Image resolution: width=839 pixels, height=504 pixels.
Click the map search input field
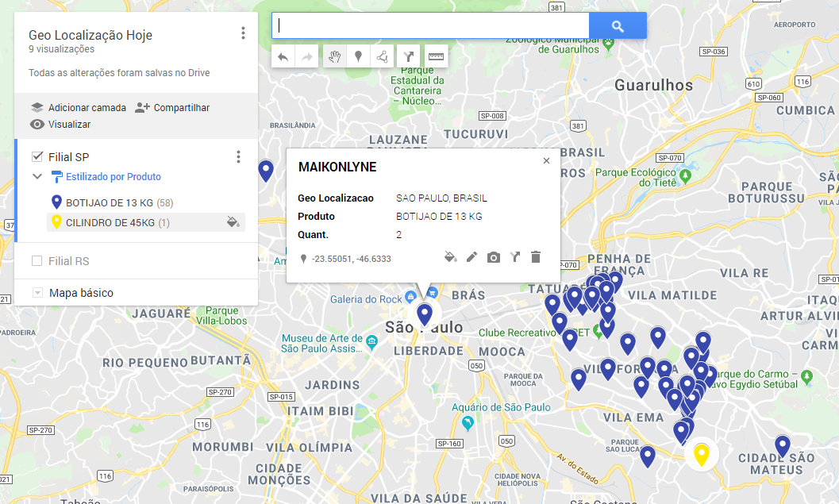pyautogui.click(x=430, y=25)
